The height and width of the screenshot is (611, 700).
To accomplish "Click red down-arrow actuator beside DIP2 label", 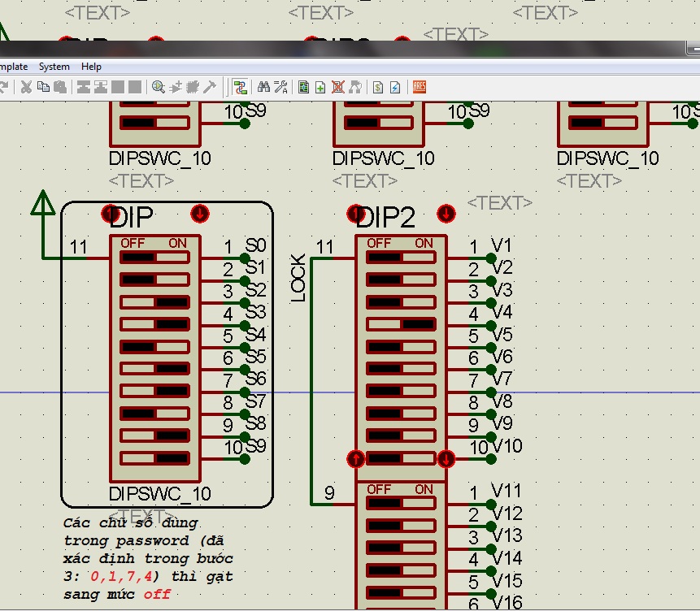I will (446, 214).
